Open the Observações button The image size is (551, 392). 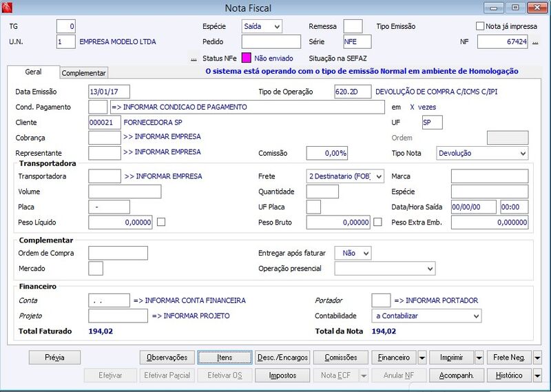click(x=167, y=358)
